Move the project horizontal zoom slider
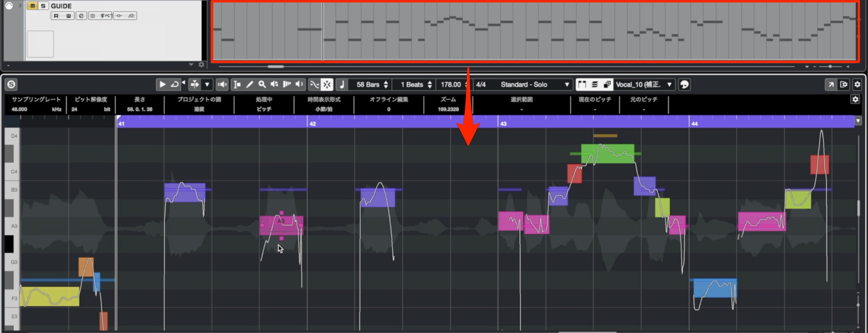The image size is (868, 333). [x=830, y=66]
